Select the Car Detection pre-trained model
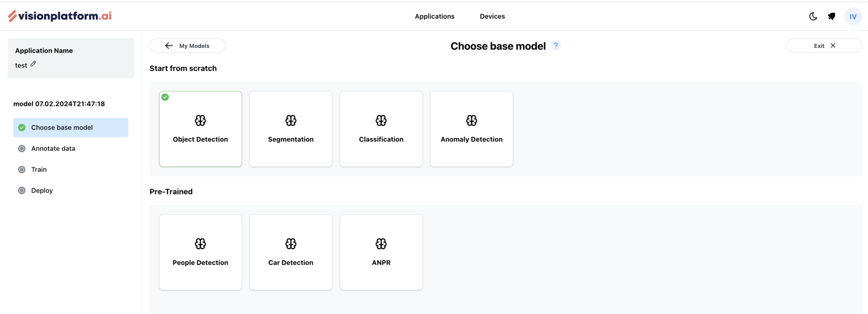The height and width of the screenshot is (314, 868). [291, 252]
